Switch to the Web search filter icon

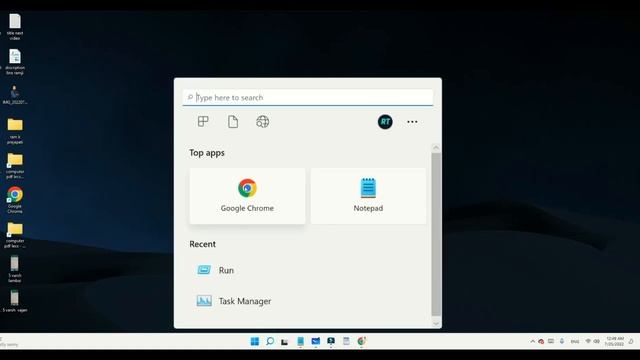[262, 122]
